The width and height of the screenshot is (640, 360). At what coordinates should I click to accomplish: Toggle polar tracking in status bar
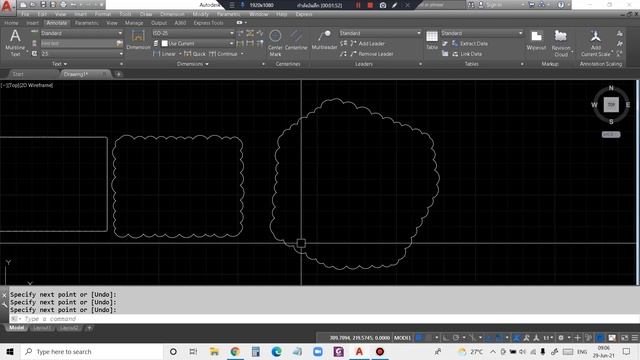click(456, 338)
